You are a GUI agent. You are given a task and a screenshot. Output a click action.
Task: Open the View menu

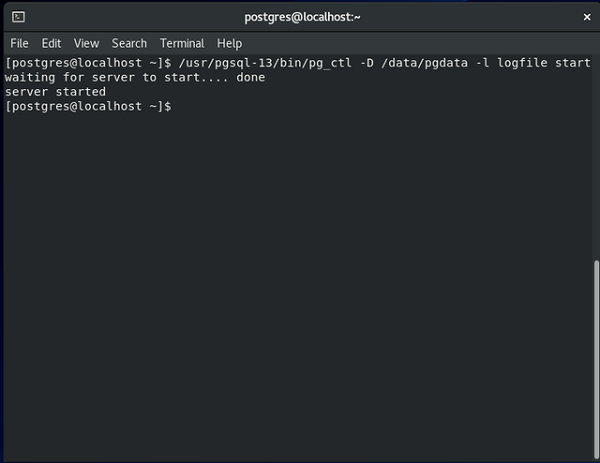(x=86, y=43)
